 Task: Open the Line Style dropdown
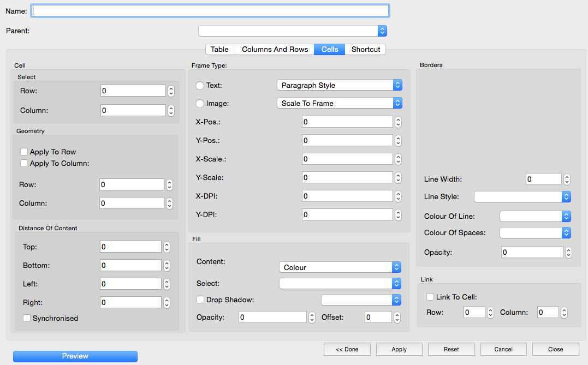click(x=522, y=197)
